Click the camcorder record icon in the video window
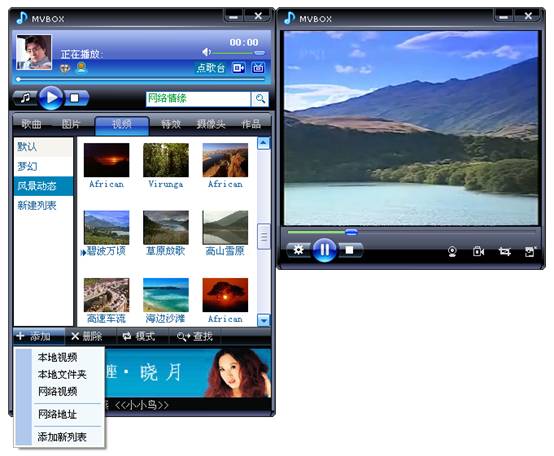The image size is (554, 456). (x=478, y=251)
